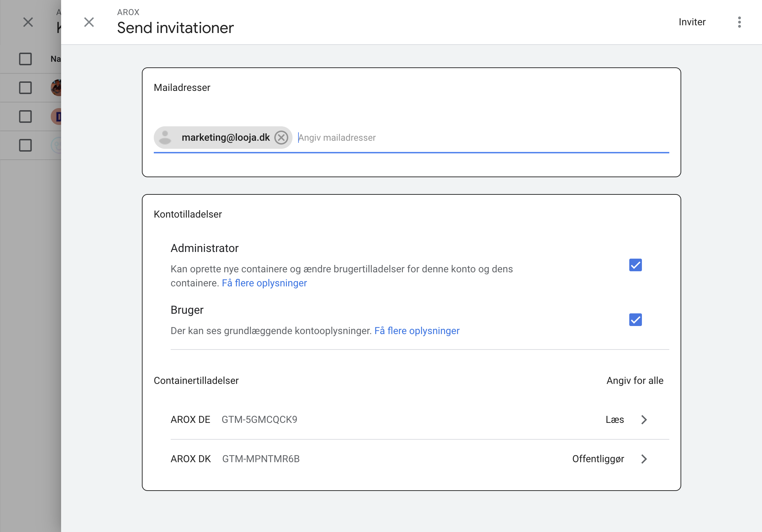Uncheck the Bruger permission checkbox
The height and width of the screenshot is (532, 762).
[636, 320]
